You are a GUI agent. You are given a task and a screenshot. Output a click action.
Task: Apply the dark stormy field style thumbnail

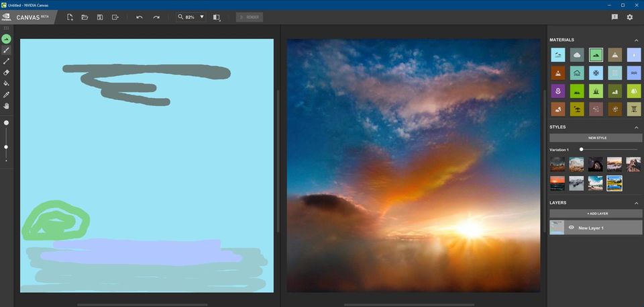pyautogui.click(x=557, y=164)
